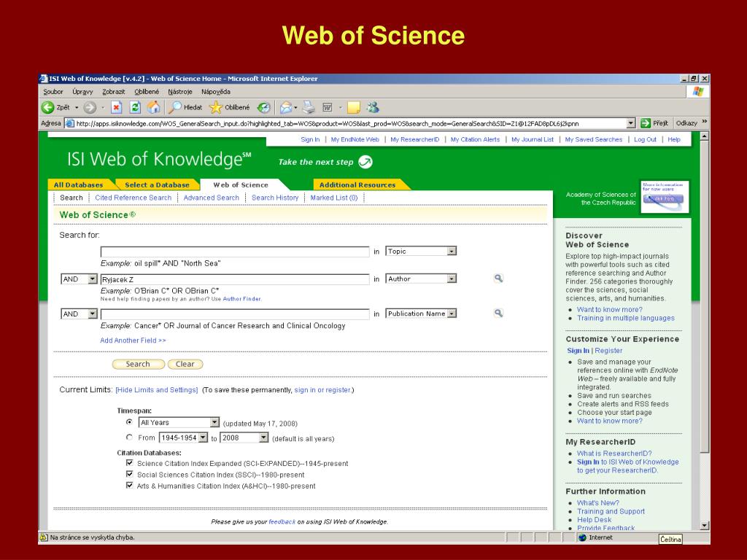Click the Edit with Word toolbar icon
Image resolution: width=747 pixels, height=560 pixels.
328,108
